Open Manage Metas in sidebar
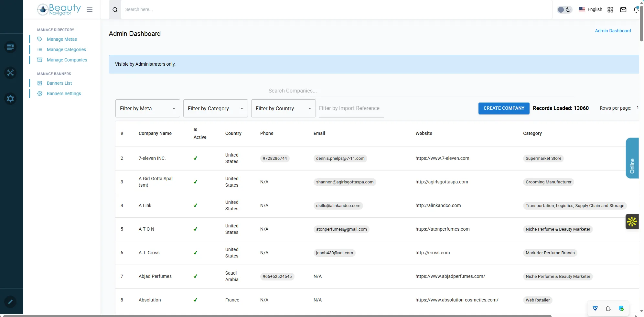This screenshot has height=317, width=644. (x=62, y=39)
